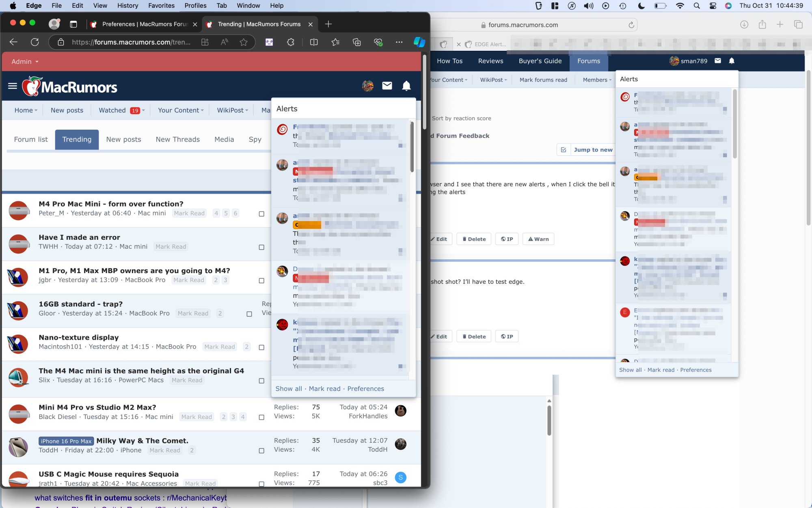Image resolution: width=812 pixels, height=508 pixels.
Task: Open Wi-Fi status menu
Action: [680, 6]
